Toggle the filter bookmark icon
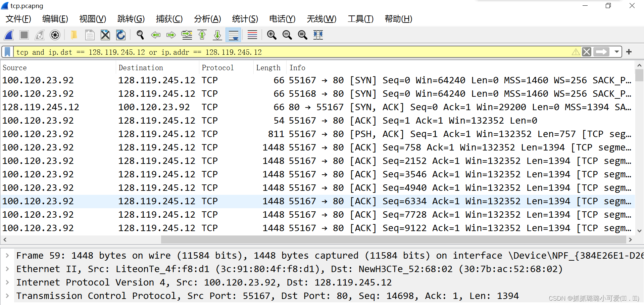This screenshot has height=305, width=644. [7, 52]
